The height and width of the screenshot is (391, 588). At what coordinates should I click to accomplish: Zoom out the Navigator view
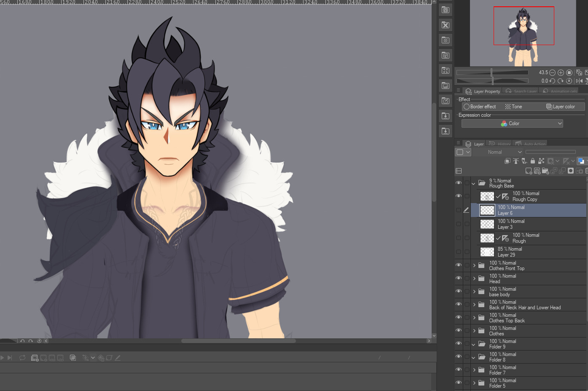pos(552,72)
